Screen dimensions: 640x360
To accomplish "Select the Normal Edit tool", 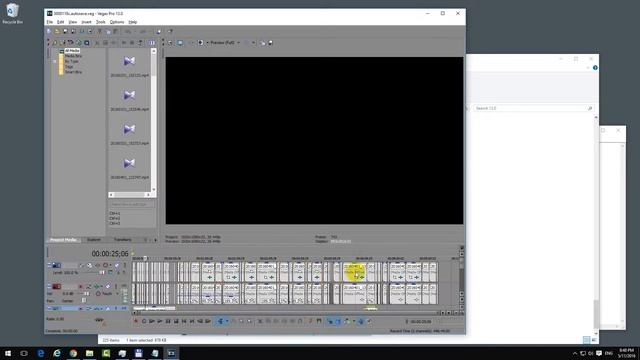I will coord(220,321).
